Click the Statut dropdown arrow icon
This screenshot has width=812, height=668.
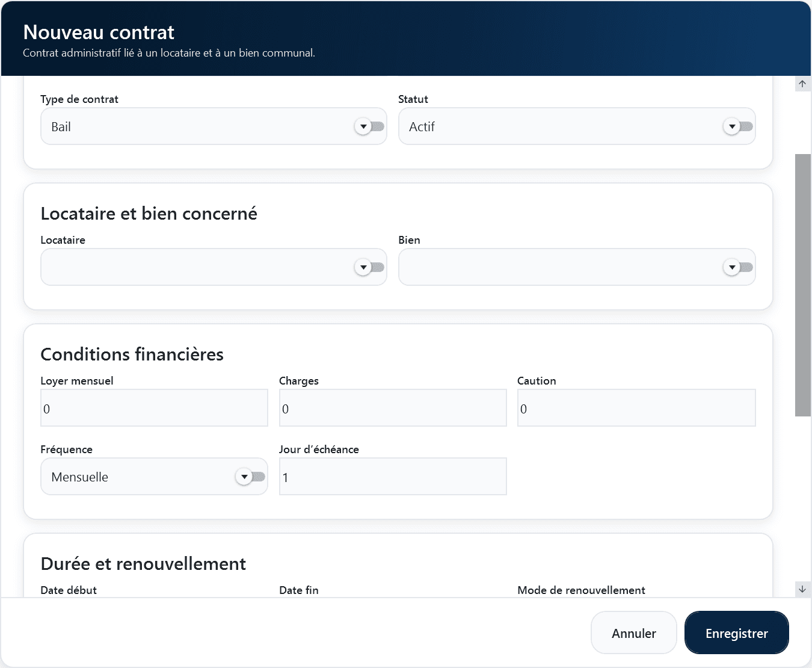[732, 126]
